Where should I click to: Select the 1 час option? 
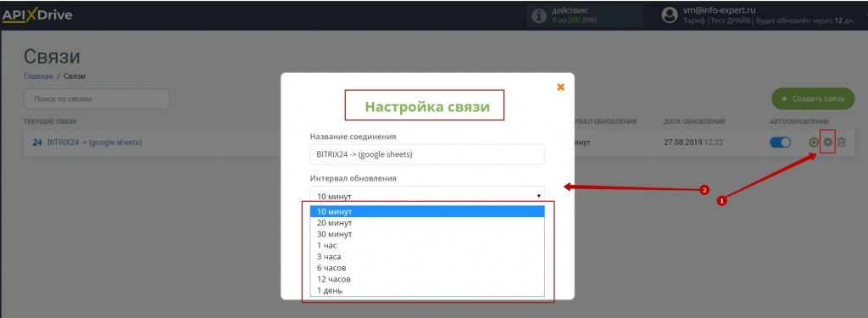427,245
